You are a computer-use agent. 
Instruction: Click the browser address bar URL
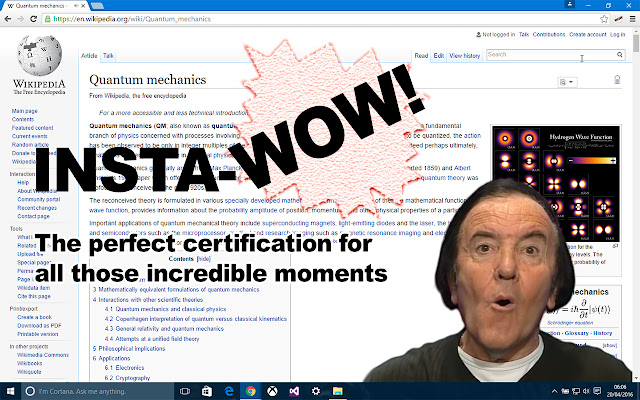point(132,19)
